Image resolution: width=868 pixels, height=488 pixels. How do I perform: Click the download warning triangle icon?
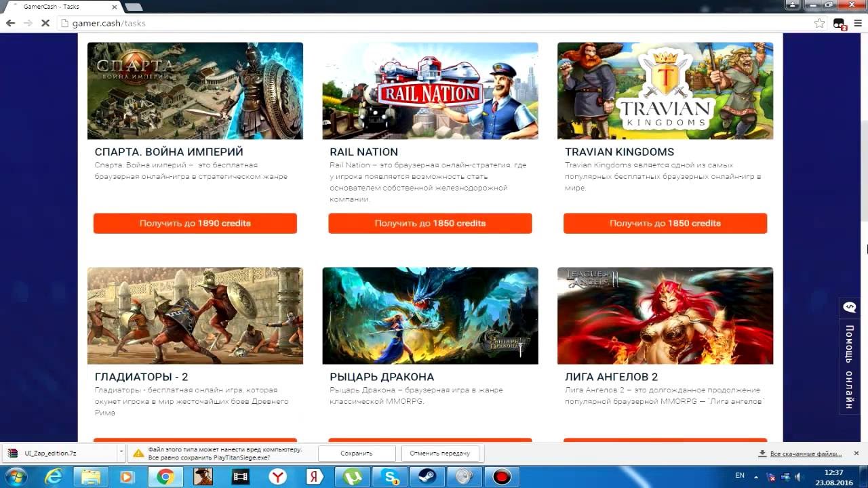pos(138,453)
